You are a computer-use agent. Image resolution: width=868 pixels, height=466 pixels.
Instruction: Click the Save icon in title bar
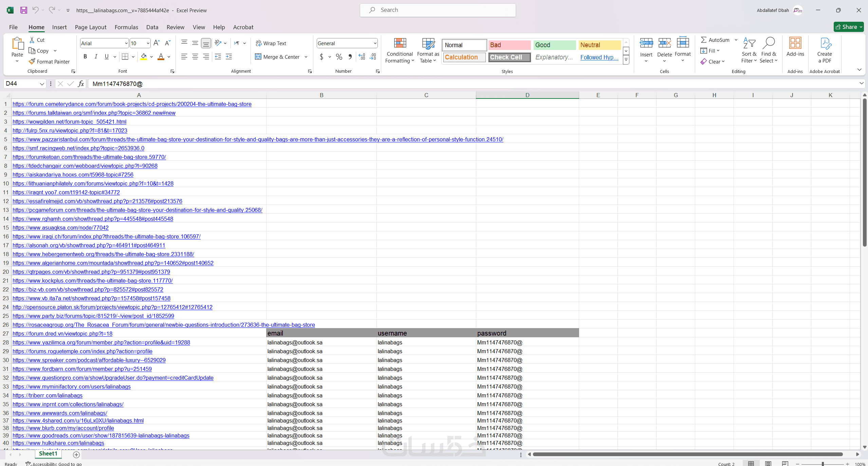[x=23, y=10]
